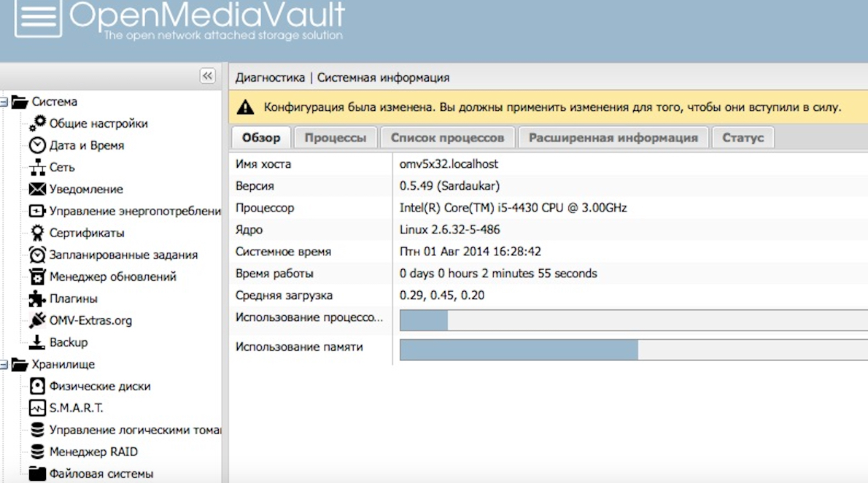Open Менеджер обновлений label
The image size is (868, 483).
pos(113,277)
